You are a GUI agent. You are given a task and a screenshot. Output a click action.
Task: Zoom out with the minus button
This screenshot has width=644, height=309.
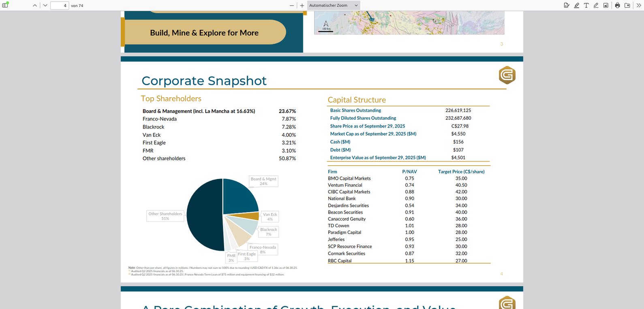(292, 6)
